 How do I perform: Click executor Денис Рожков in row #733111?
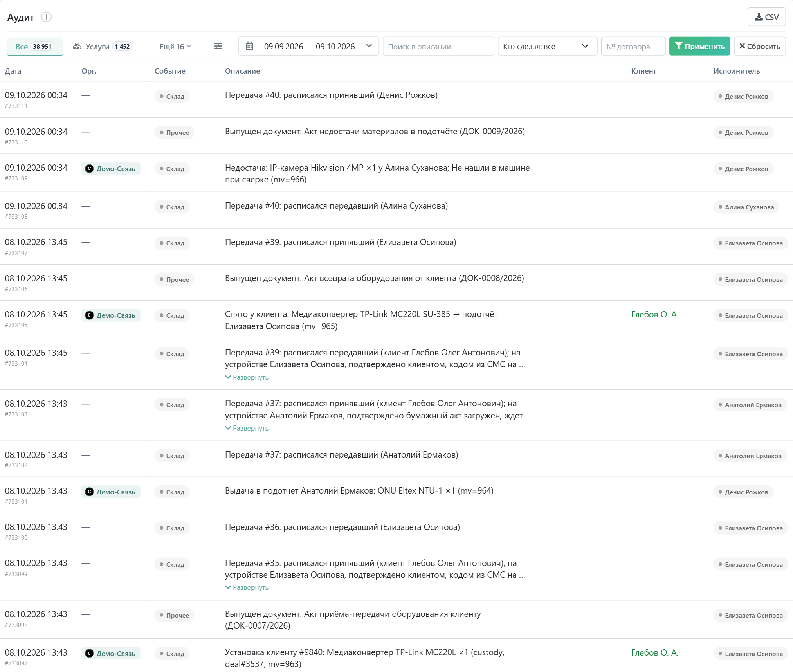pyautogui.click(x=743, y=96)
